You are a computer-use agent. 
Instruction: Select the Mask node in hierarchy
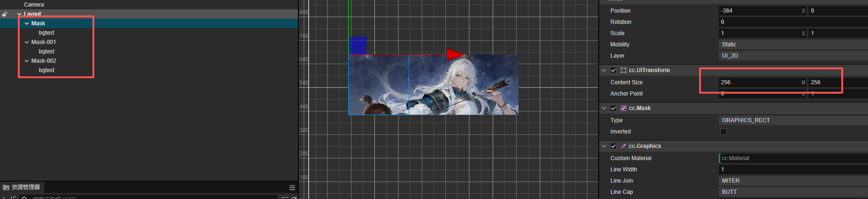click(38, 23)
